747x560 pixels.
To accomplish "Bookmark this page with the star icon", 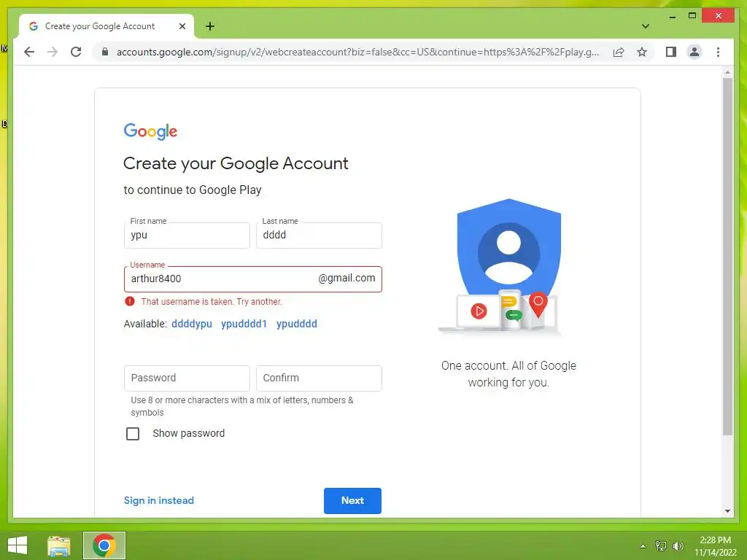I will [x=642, y=52].
